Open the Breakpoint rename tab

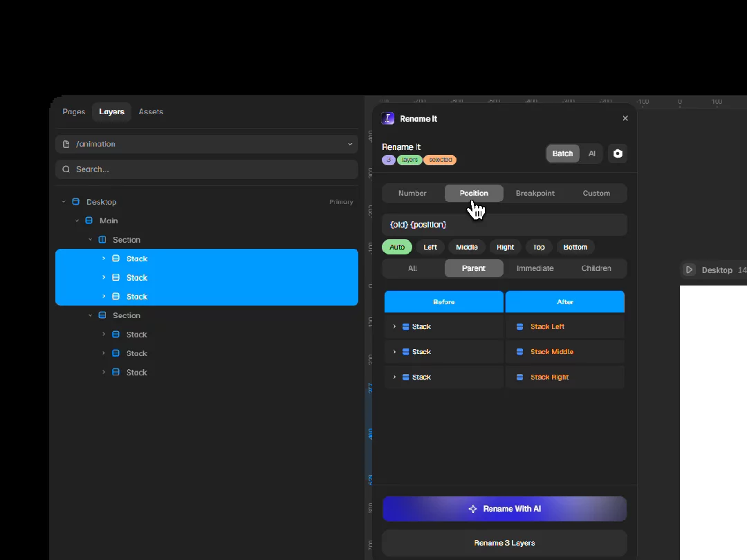[x=535, y=194]
